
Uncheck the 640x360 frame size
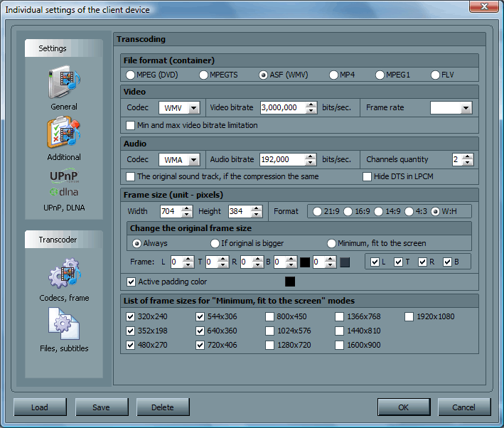[x=200, y=331]
